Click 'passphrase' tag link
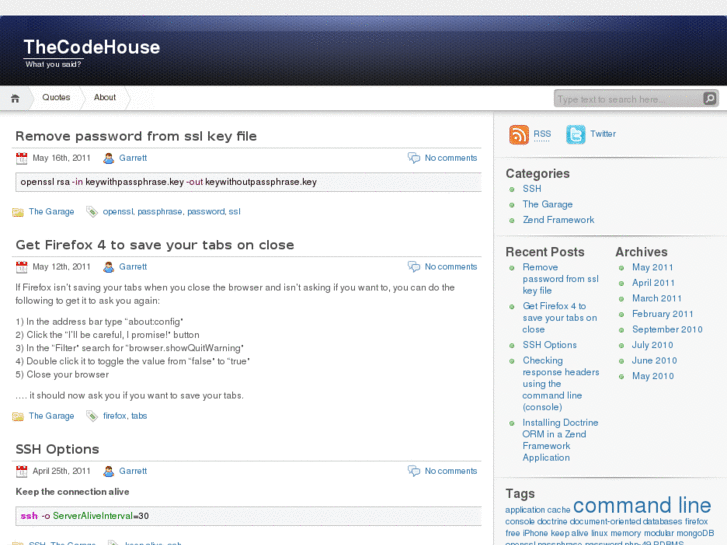The image size is (727, 545). point(160,212)
